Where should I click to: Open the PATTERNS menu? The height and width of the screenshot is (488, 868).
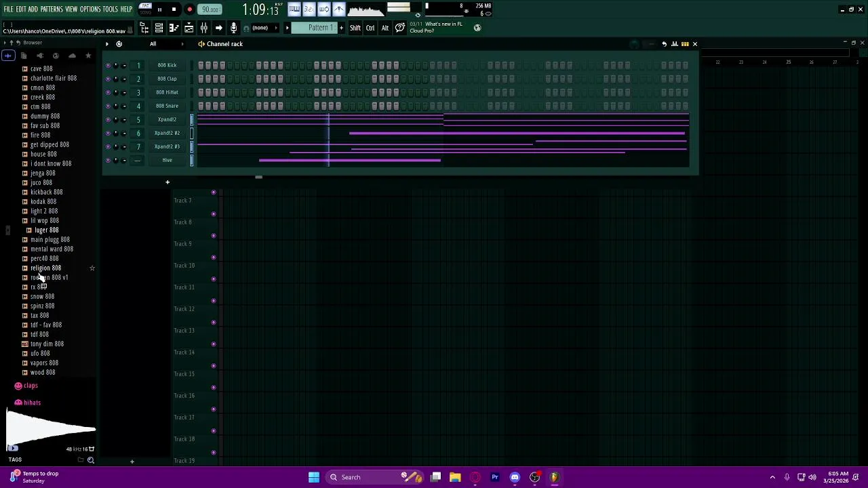pos(52,9)
